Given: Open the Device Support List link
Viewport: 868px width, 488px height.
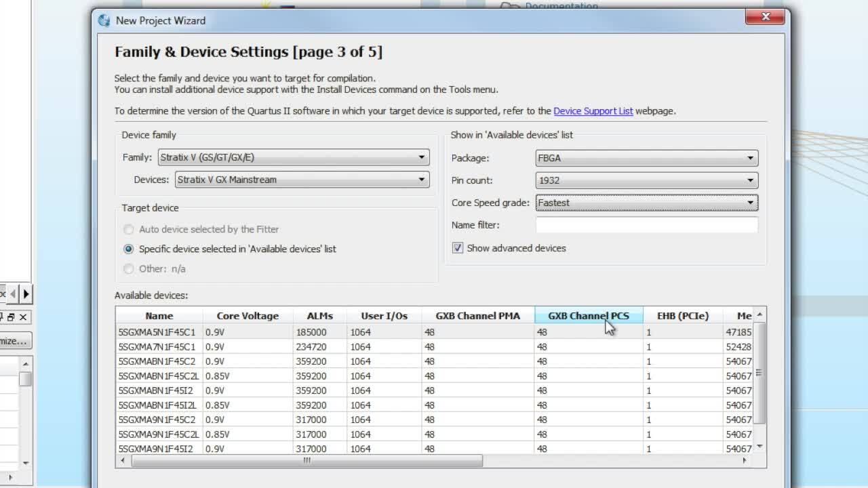Looking at the screenshot, I should (x=593, y=111).
